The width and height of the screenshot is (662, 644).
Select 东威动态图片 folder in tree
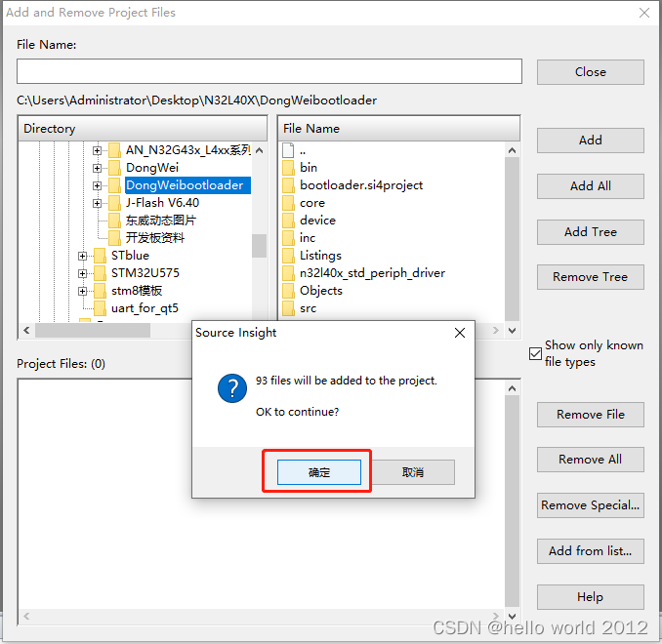[x=161, y=221]
